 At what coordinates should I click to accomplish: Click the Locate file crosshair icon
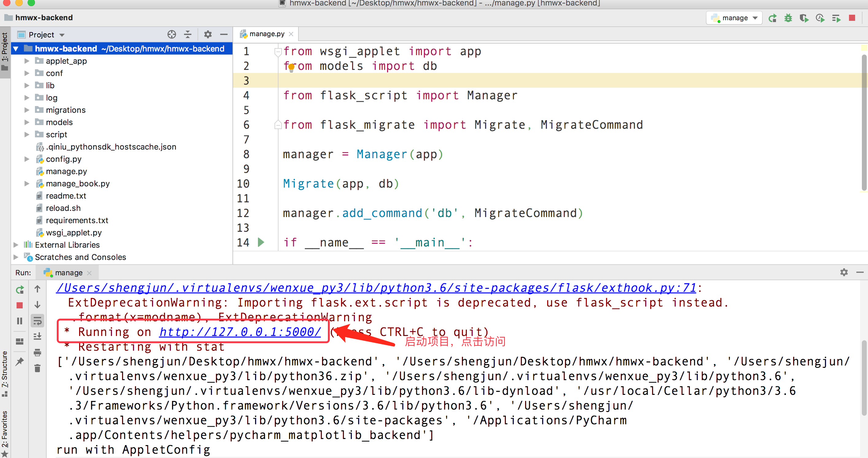coord(171,35)
